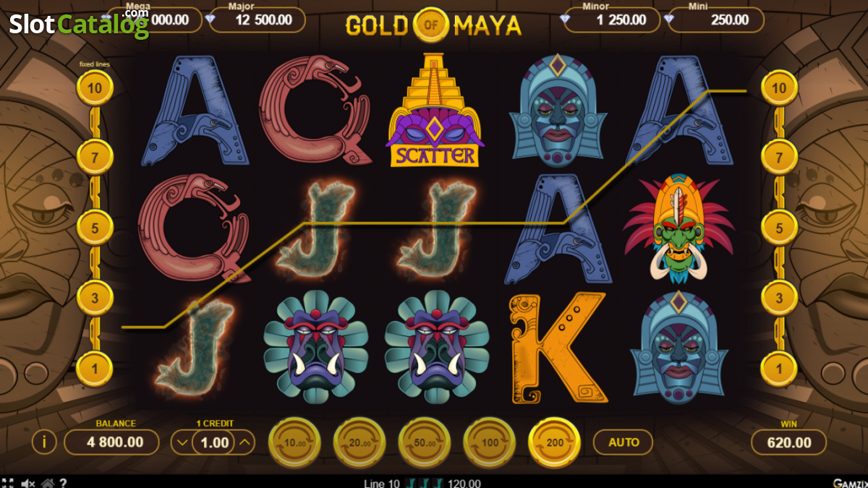This screenshot has height=488, width=868.
Task: Spin with 200 bet coin
Action: [x=555, y=442]
